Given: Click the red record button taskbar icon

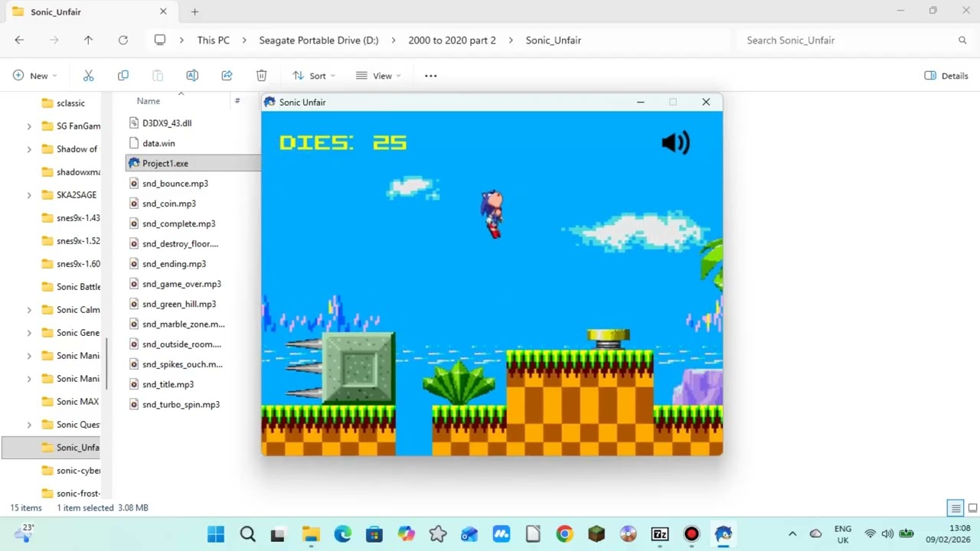Looking at the screenshot, I should point(691,533).
